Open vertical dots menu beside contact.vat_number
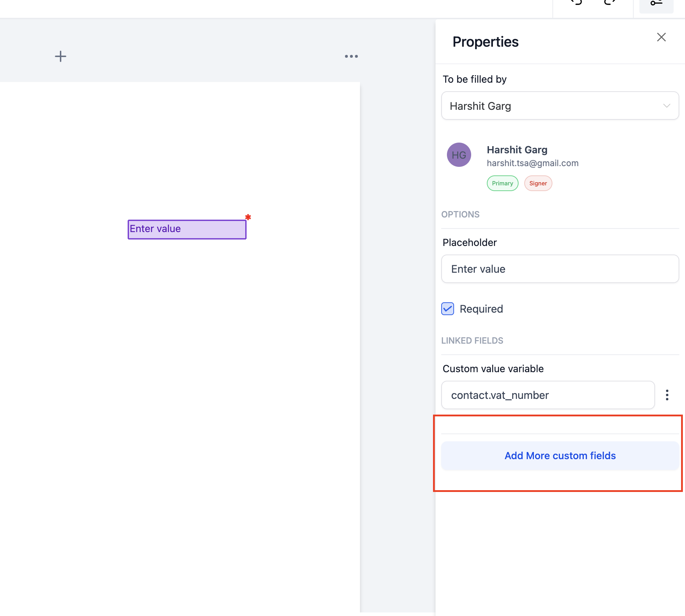Screen dimensions: 685x616 tap(667, 395)
